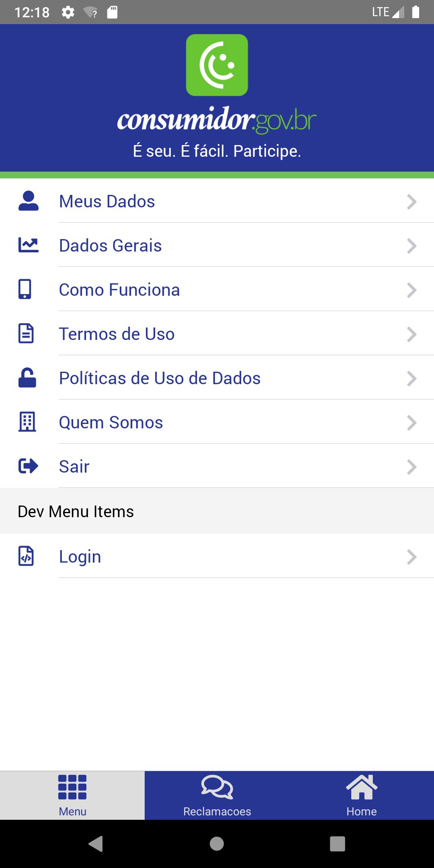Open the Termos de Uso link

click(117, 334)
